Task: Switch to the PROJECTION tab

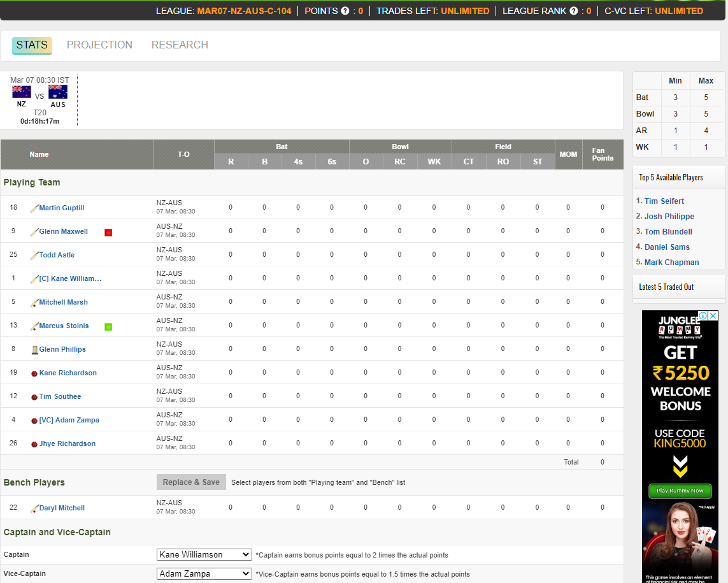Action: (x=99, y=45)
